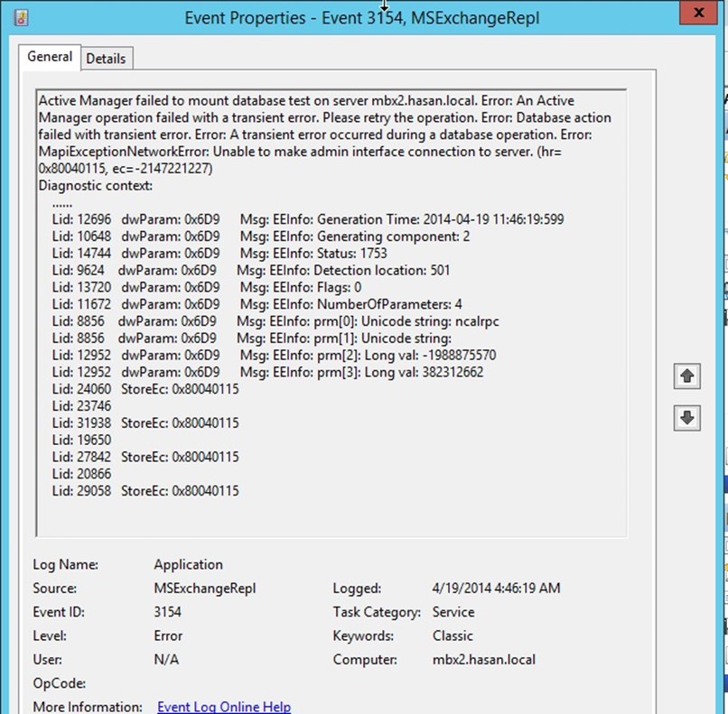
Task: Select the prm[2] Long val -1988875570 line
Action: (274, 356)
